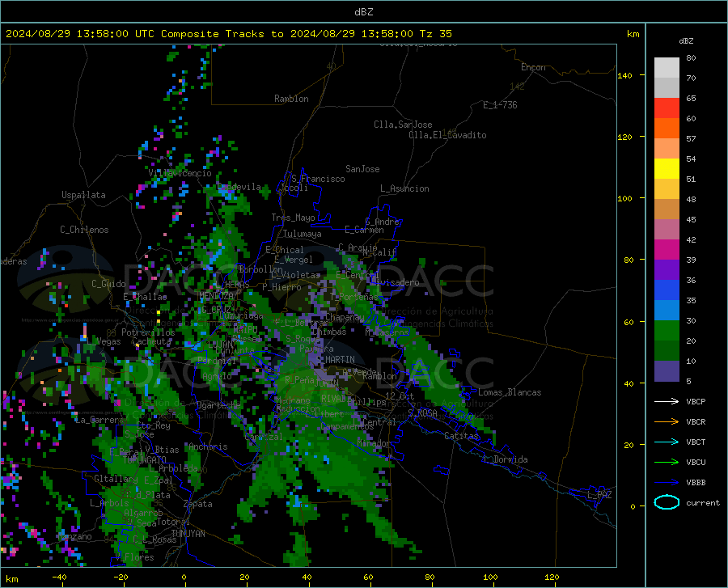Image resolution: width=728 pixels, height=588 pixels.
Task: Click the Capdevila map label
Action: pyautogui.click(x=239, y=187)
